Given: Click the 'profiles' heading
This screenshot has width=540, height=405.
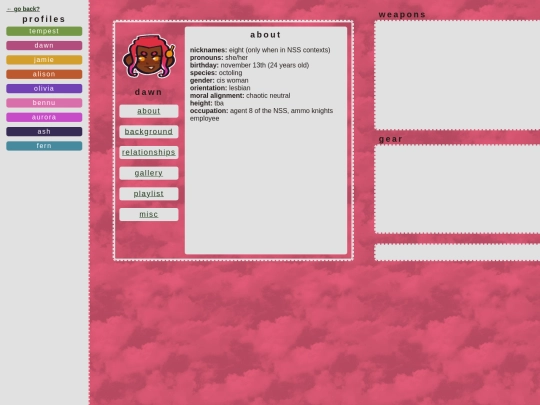Looking at the screenshot, I should 44,19.
